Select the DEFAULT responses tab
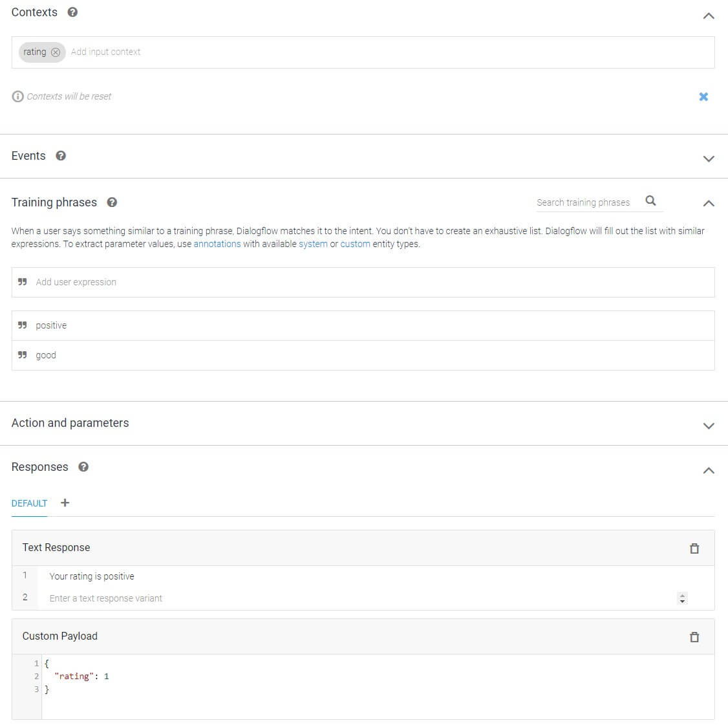Screen dimensions: 728x727 coord(29,503)
